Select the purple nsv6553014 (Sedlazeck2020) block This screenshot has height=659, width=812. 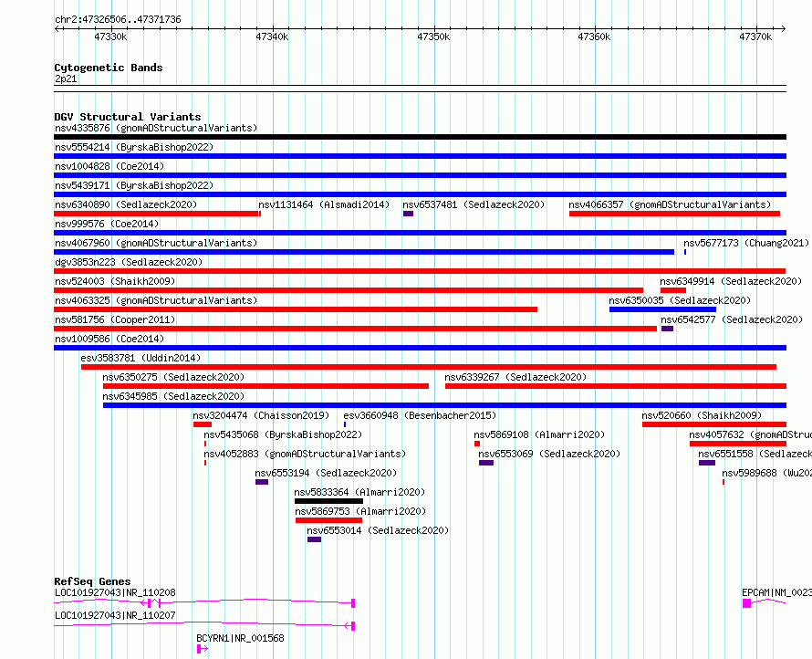click(x=314, y=539)
